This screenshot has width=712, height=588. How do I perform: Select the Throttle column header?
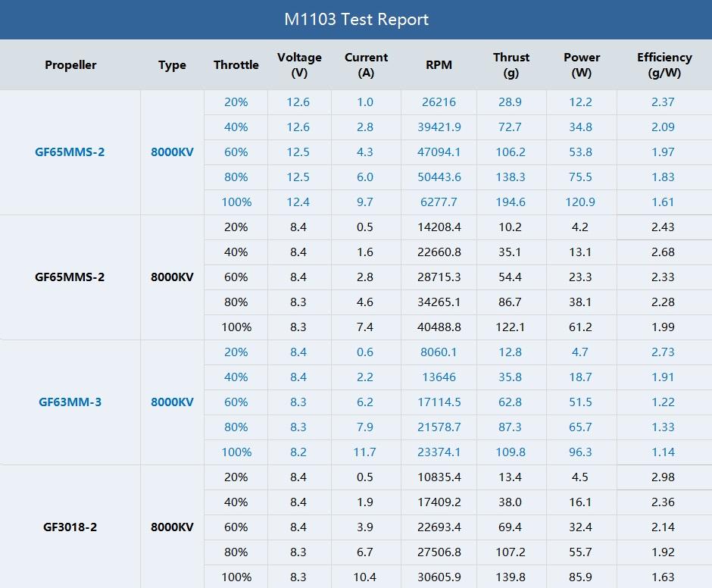pyautogui.click(x=236, y=65)
